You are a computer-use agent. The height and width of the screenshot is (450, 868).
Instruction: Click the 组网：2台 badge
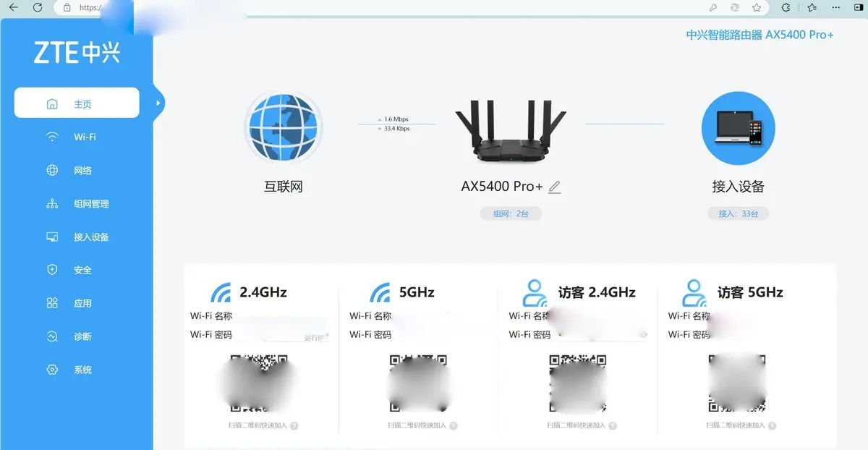point(511,213)
